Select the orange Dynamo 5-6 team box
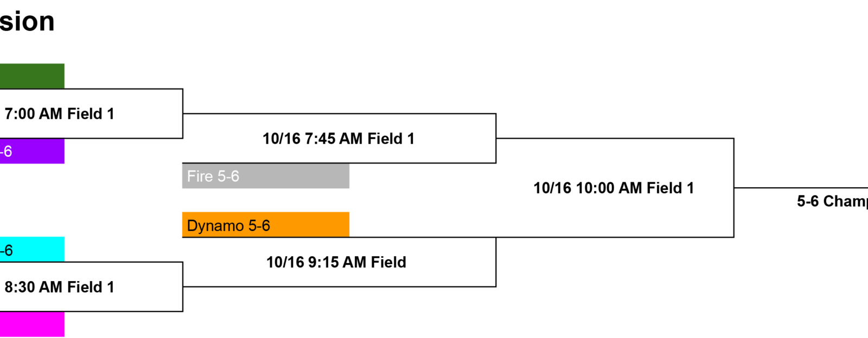Image resolution: width=868 pixels, height=338 pixels. coord(266,225)
